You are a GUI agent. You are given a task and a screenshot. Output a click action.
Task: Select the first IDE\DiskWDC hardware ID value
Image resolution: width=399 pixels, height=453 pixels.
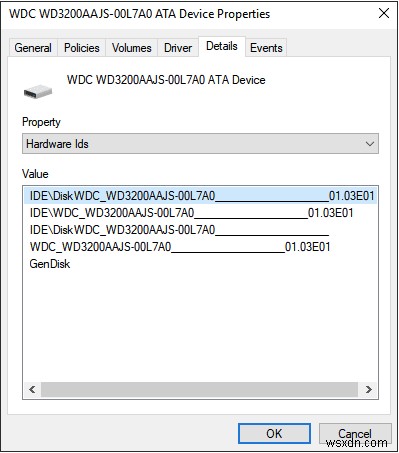201,195
